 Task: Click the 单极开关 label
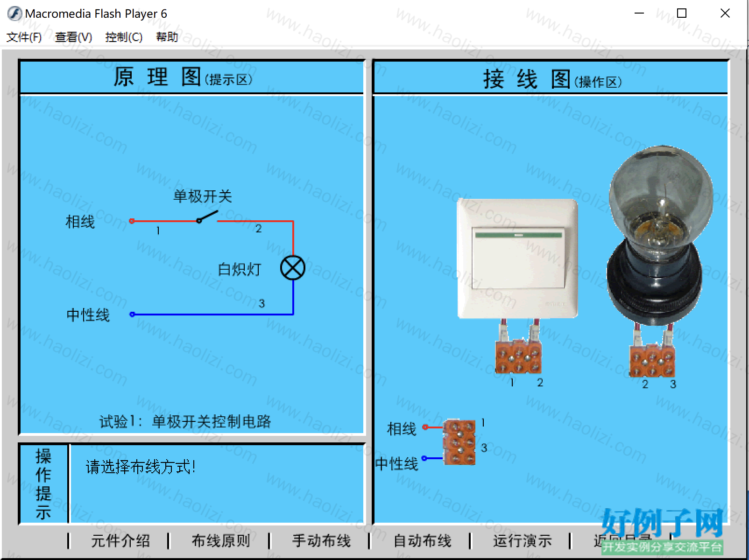pyautogui.click(x=203, y=196)
